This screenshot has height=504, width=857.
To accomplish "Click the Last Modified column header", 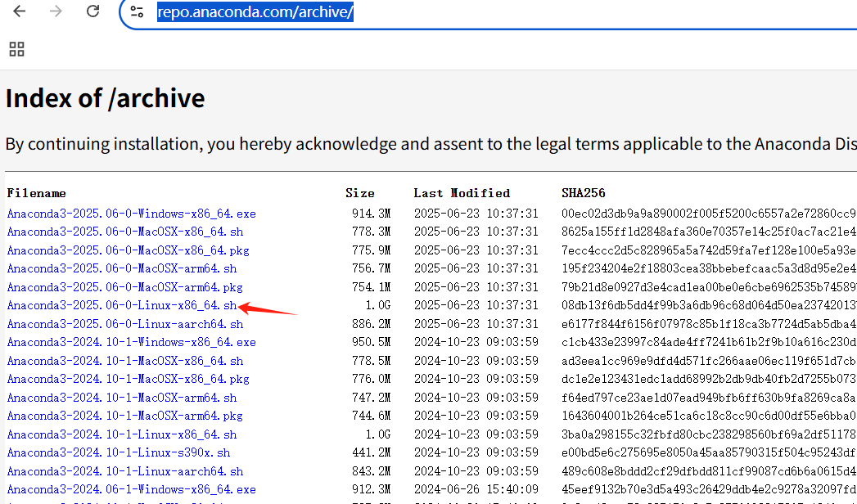I will pyautogui.click(x=462, y=193).
